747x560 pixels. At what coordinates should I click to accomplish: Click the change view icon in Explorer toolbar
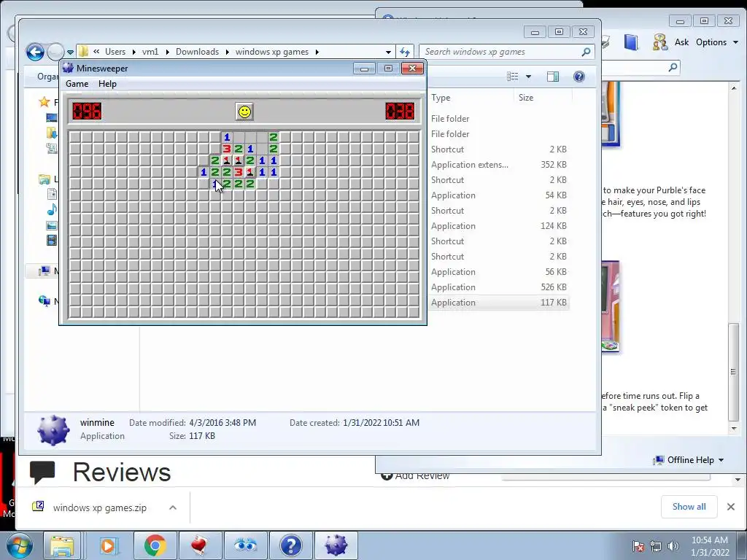[x=513, y=77]
